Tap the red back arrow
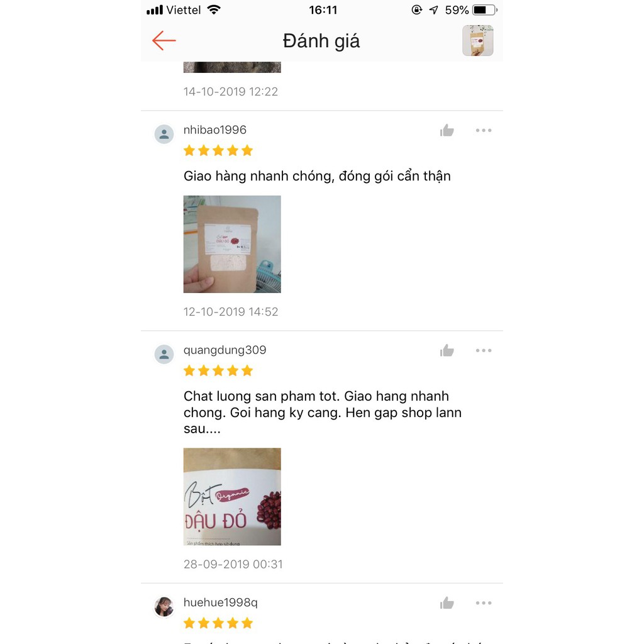 pyautogui.click(x=164, y=41)
